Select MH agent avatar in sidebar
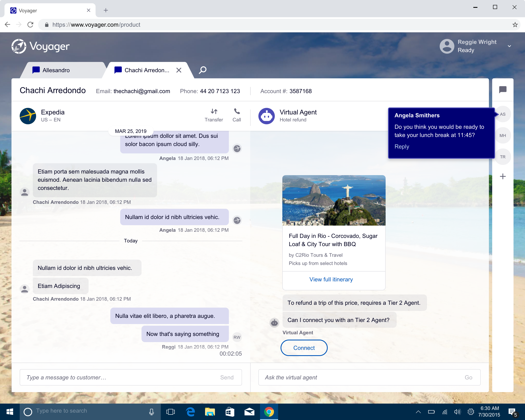 pos(503,135)
